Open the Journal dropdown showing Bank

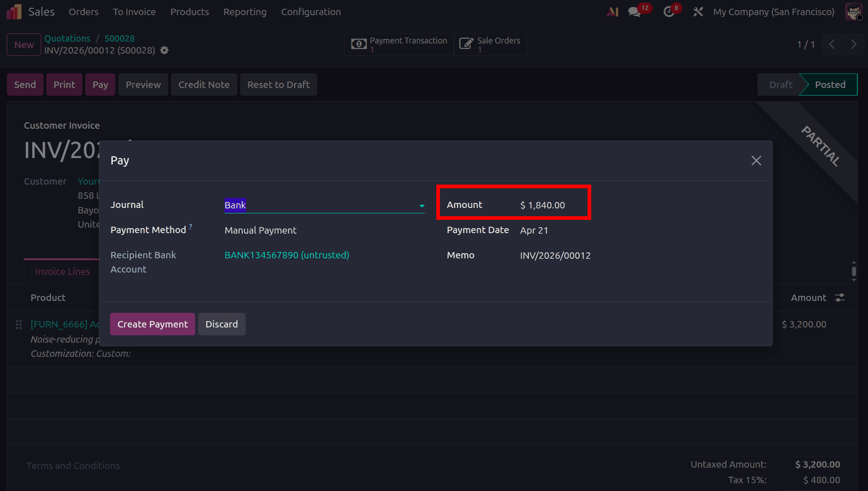[421, 206]
